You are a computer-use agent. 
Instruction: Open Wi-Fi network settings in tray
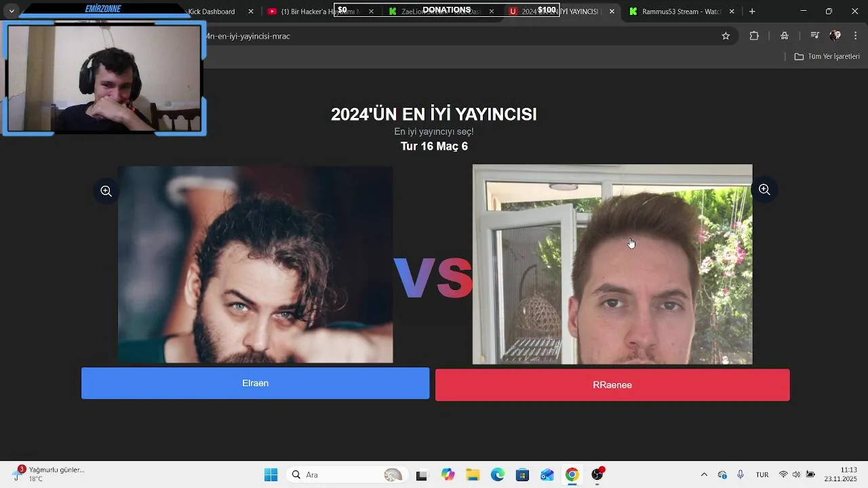click(x=783, y=475)
